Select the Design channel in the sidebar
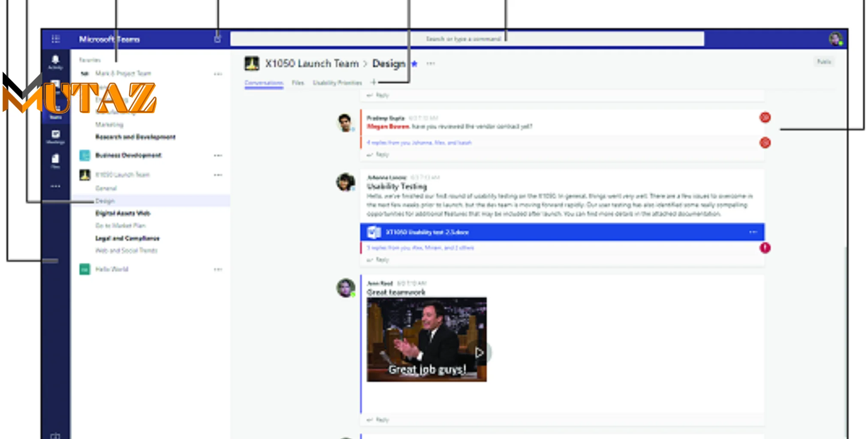Screen dimensions: 868x439 (x=151, y=201)
